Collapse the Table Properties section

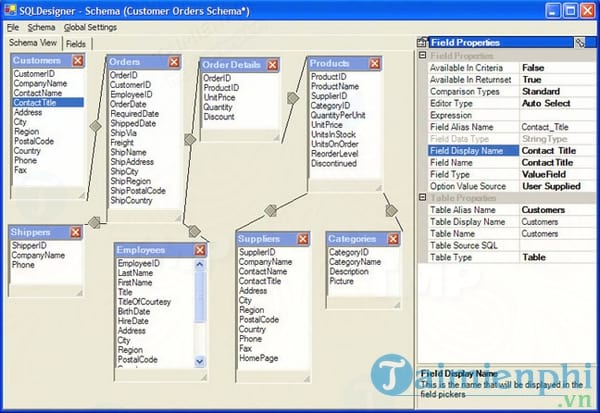tap(422, 198)
